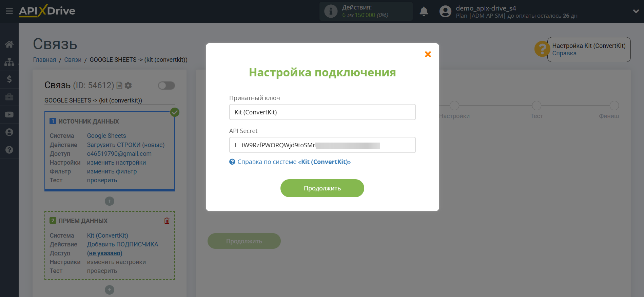
Task: Click the Действия counter in header
Action: (366, 11)
